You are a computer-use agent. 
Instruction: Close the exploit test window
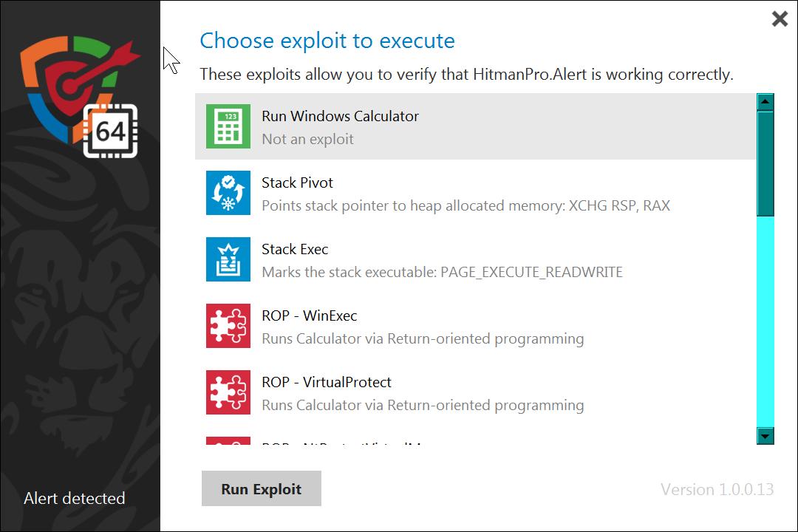coord(780,18)
